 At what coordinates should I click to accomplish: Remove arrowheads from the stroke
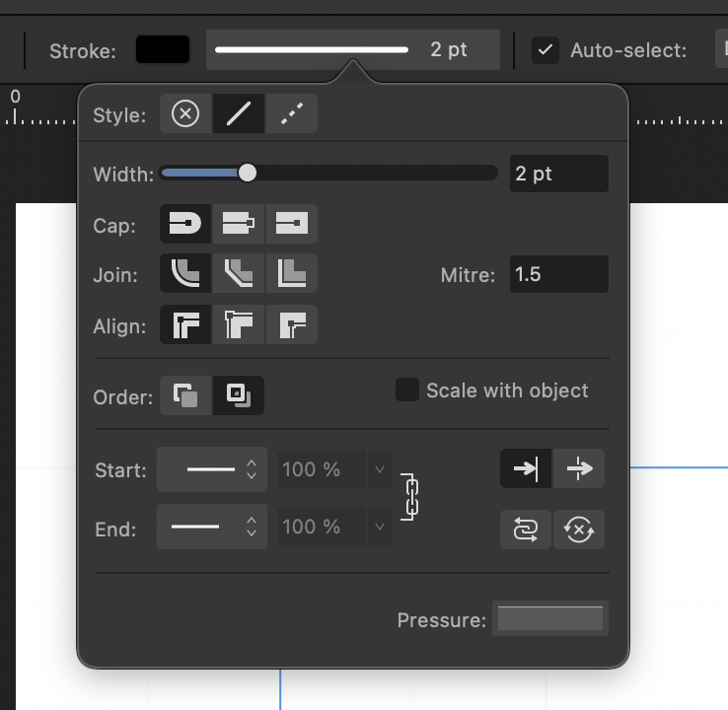(579, 530)
